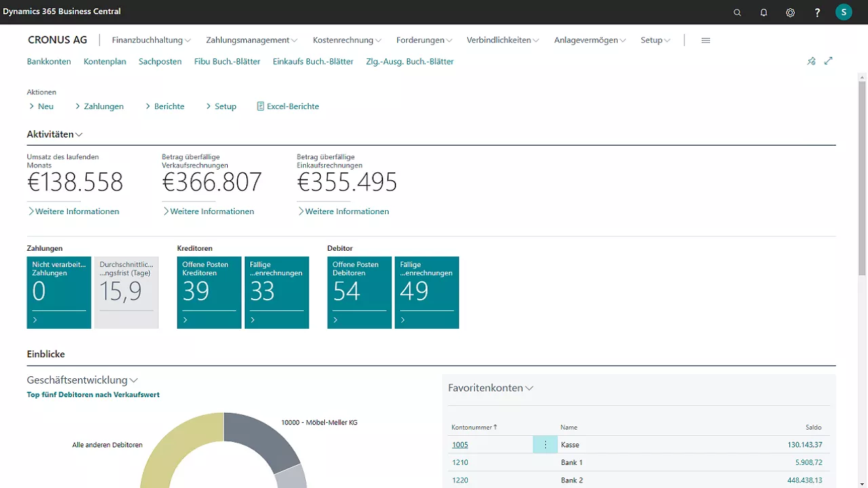This screenshot has height=488, width=868.
Task: Open account number 1220
Action: click(x=460, y=480)
